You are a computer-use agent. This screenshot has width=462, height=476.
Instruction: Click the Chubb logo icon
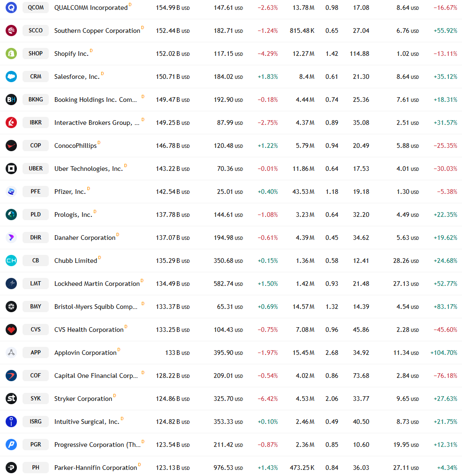(x=11, y=261)
